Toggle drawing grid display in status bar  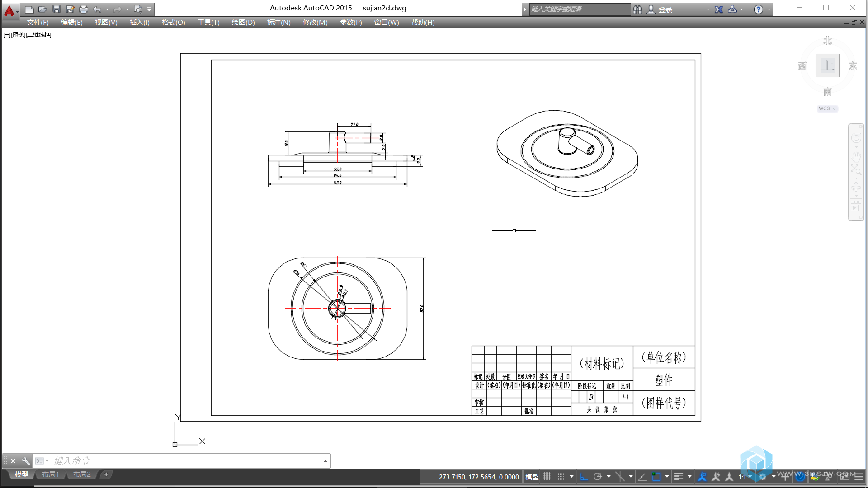pyautogui.click(x=547, y=476)
